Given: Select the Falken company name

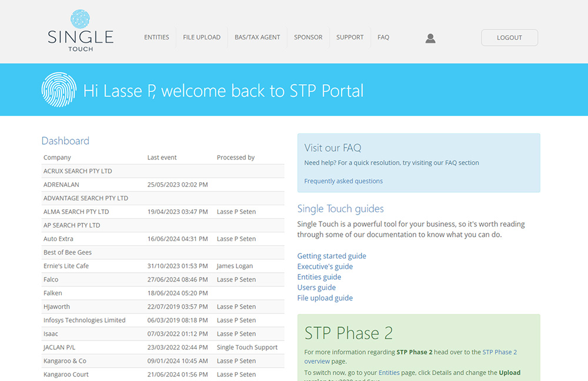Looking at the screenshot, I should [52, 293].
